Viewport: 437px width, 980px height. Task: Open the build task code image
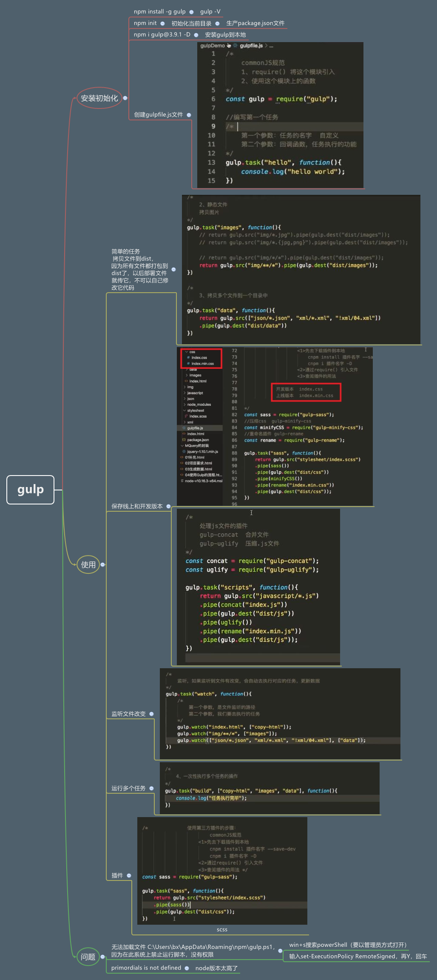[270, 788]
